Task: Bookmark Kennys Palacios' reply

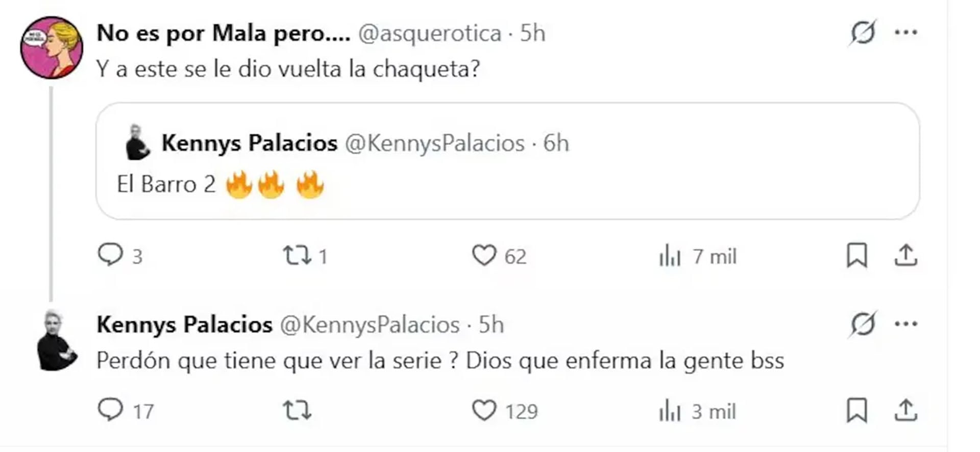Action: point(858,409)
